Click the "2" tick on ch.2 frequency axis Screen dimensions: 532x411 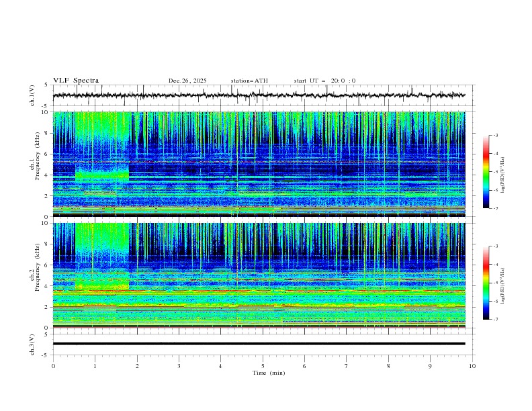[47, 307]
